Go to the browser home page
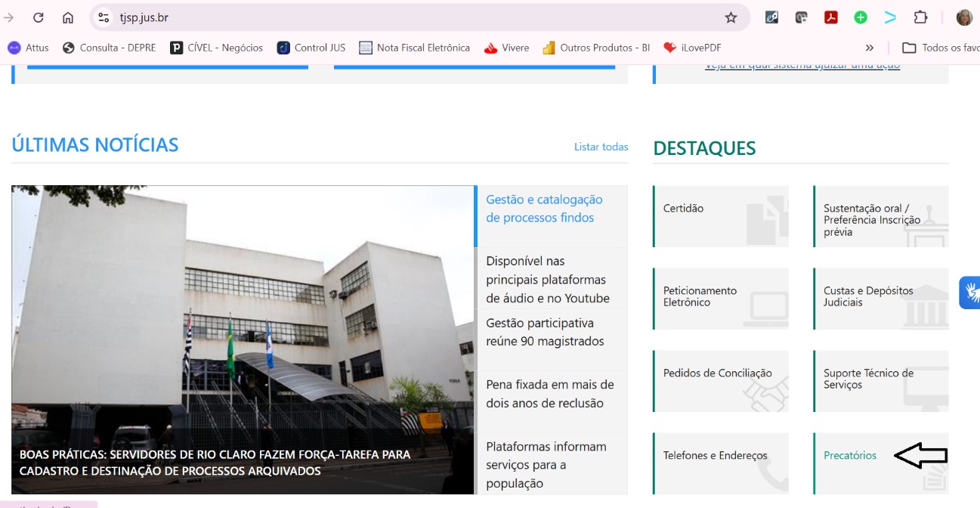 [68, 17]
